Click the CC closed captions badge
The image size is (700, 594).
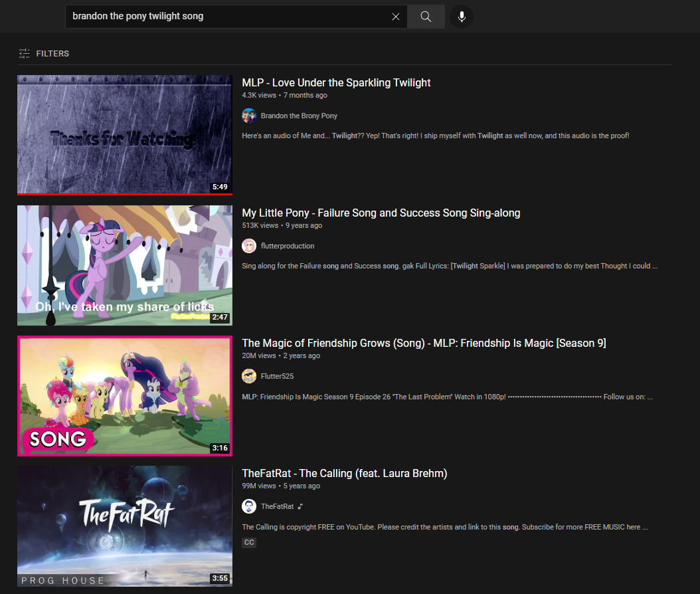click(x=249, y=542)
